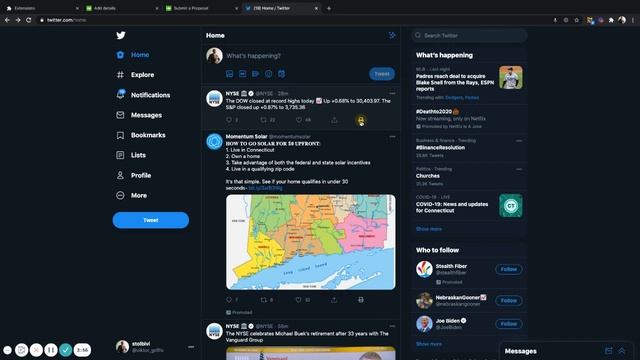Retweet the Momentum Solar tweet

click(264, 300)
